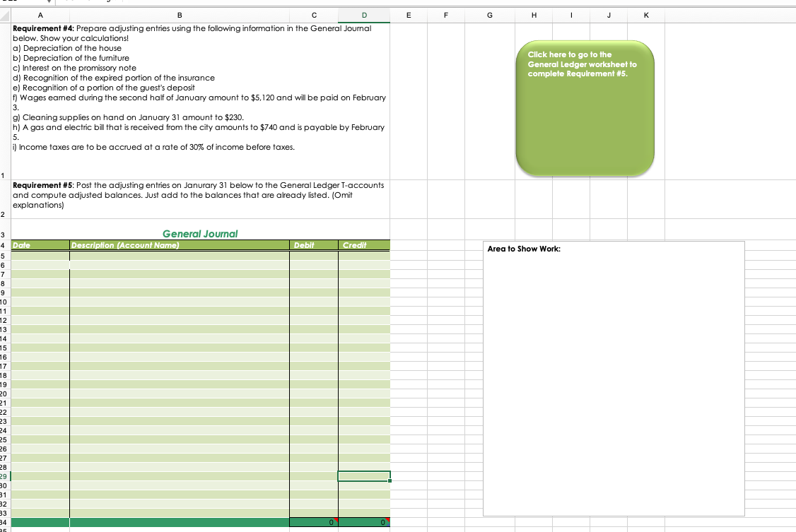Click the Area to Show Work box
Viewport: 796px width, 532px height.
(x=614, y=379)
